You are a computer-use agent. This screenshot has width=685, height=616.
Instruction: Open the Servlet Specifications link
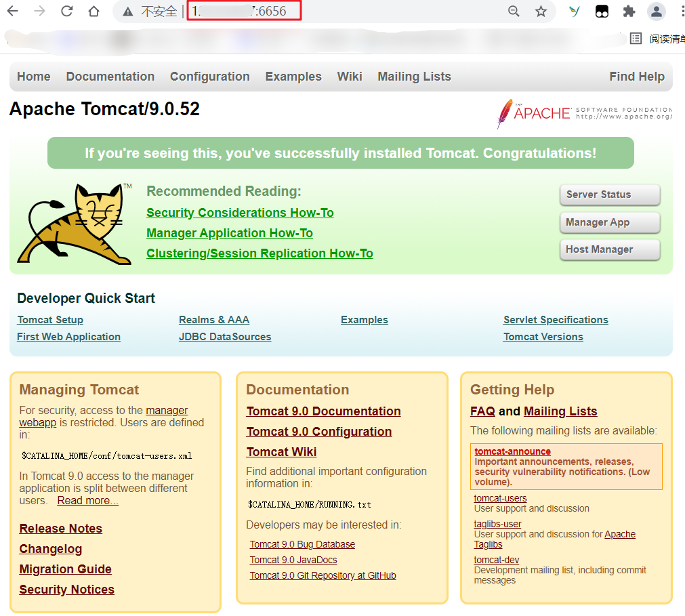pos(556,320)
